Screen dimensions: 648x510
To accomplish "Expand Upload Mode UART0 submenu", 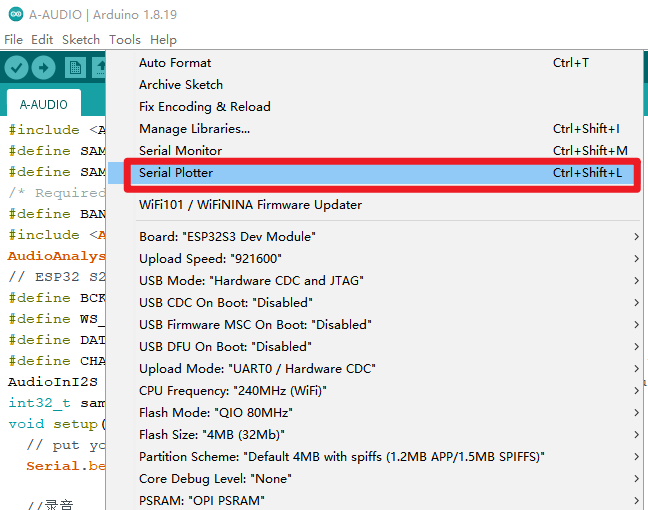I will pos(375,369).
